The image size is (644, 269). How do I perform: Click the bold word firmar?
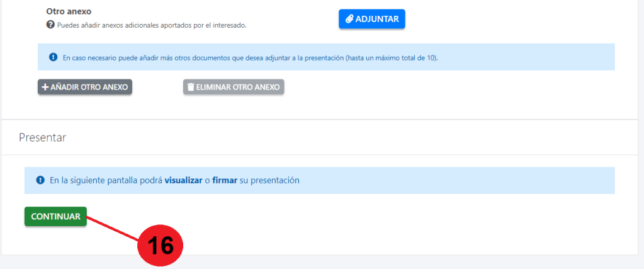tap(225, 180)
